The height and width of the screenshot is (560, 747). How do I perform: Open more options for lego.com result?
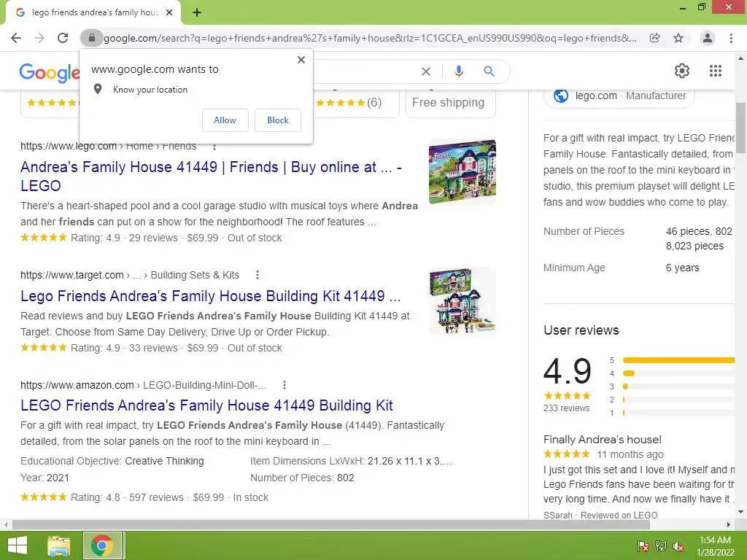tap(214, 147)
